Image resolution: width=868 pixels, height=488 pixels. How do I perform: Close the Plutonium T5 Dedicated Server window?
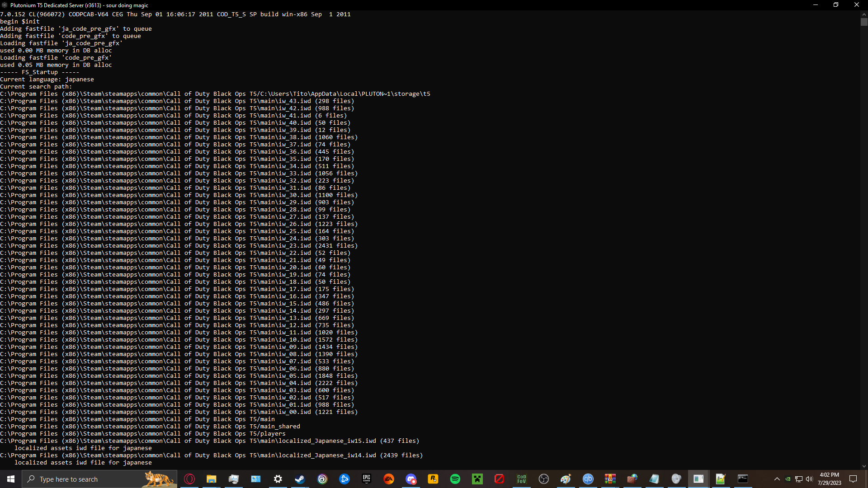(857, 5)
